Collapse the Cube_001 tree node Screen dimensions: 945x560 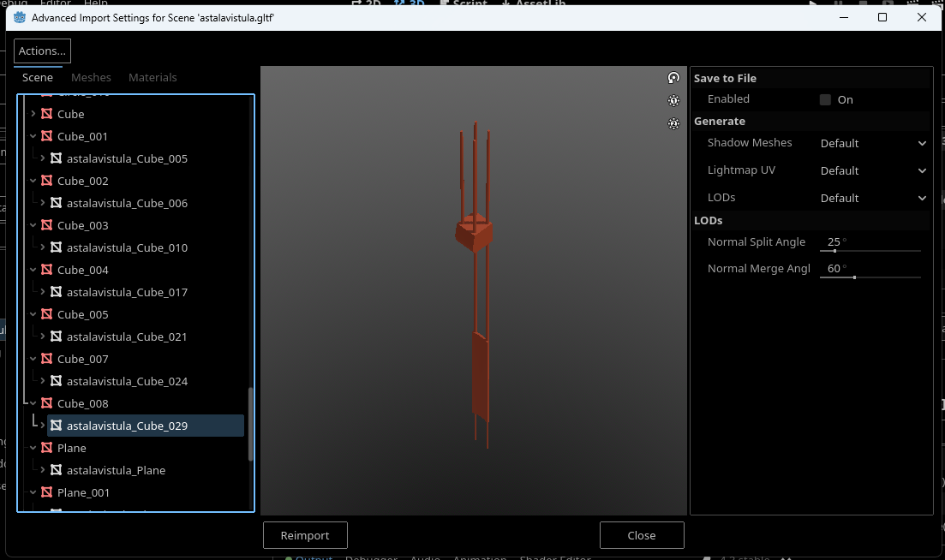pyautogui.click(x=33, y=136)
